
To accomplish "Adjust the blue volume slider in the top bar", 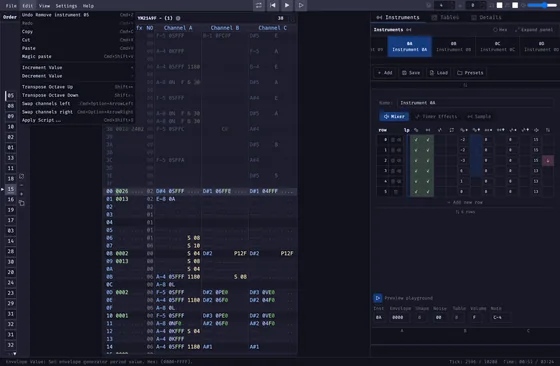I will coord(542,5).
